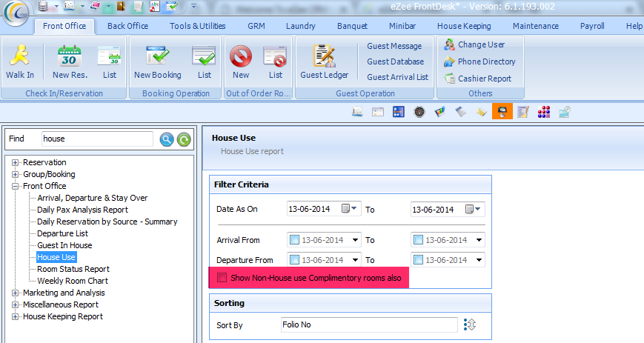The image size is (644, 343).
Task: Click the calendar checkmark icon in quick bar
Action: pos(171,6)
